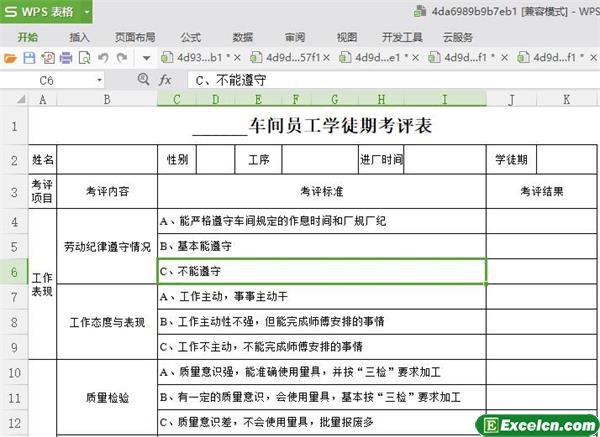Click the Select All corner triangle

(x=21, y=99)
